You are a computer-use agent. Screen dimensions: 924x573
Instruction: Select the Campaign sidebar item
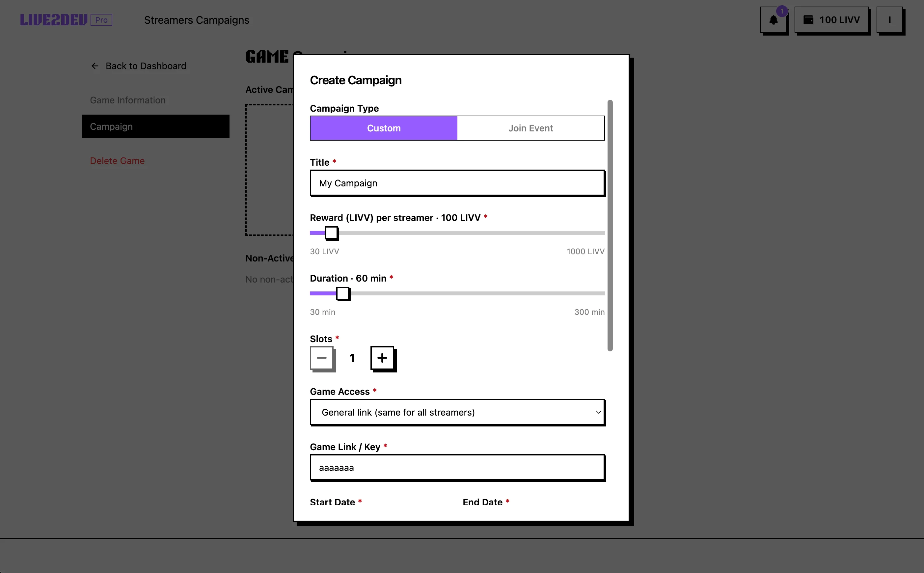pyautogui.click(x=156, y=126)
